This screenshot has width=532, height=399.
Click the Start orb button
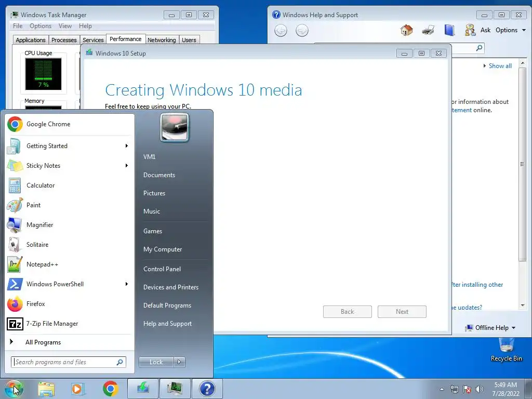tap(14, 389)
